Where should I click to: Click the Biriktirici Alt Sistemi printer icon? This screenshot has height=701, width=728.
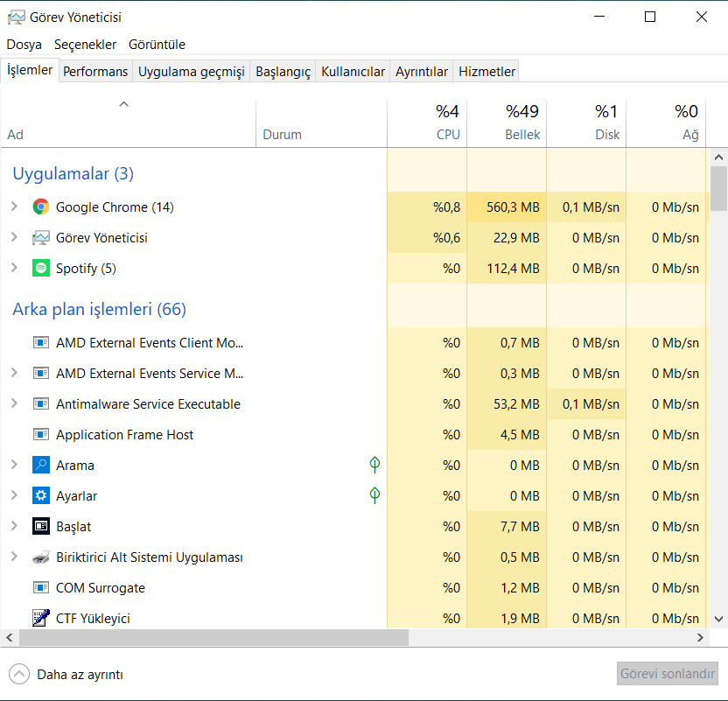40,557
